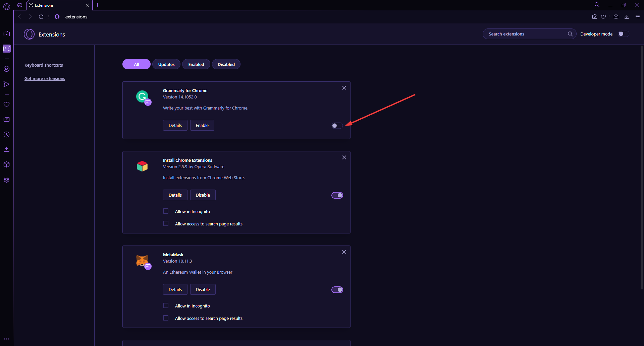Image resolution: width=644 pixels, height=346 pixels.
Task: Click the Opera logo beside Extensions heading
Action: tap(29, 34)
